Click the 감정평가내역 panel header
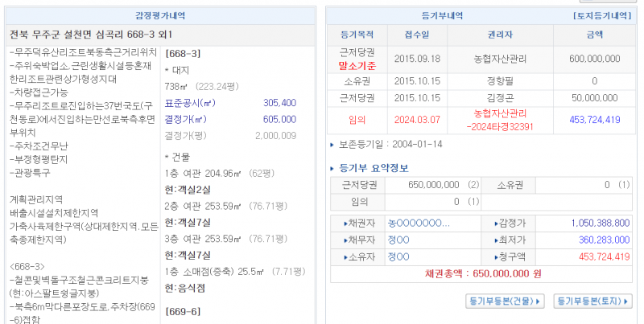This screenshot has width=644, height=324. pyautogui.click(x=159, y=15)
